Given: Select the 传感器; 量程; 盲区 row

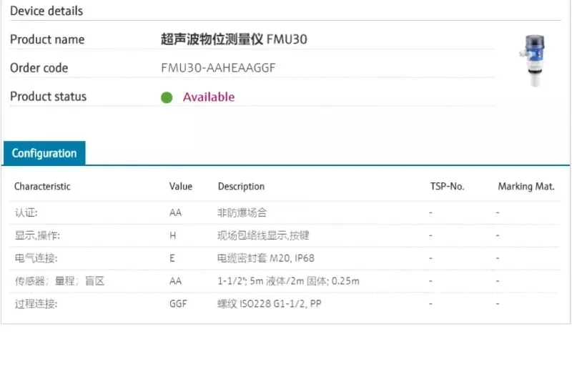Looking at the screenshot, I should (x=285, y=281).
